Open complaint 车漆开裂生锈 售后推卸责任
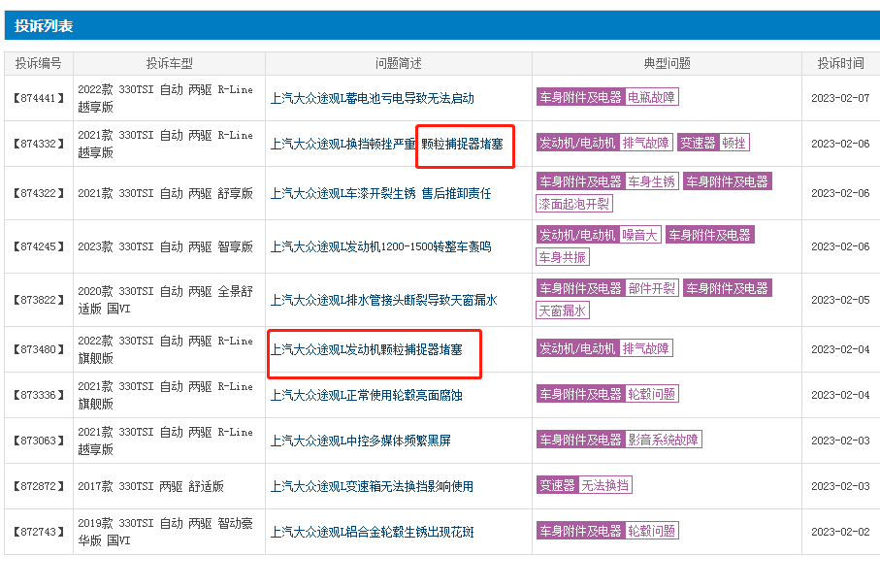The width and height of the screenshot is (880, 588). (x=380, y=193)
